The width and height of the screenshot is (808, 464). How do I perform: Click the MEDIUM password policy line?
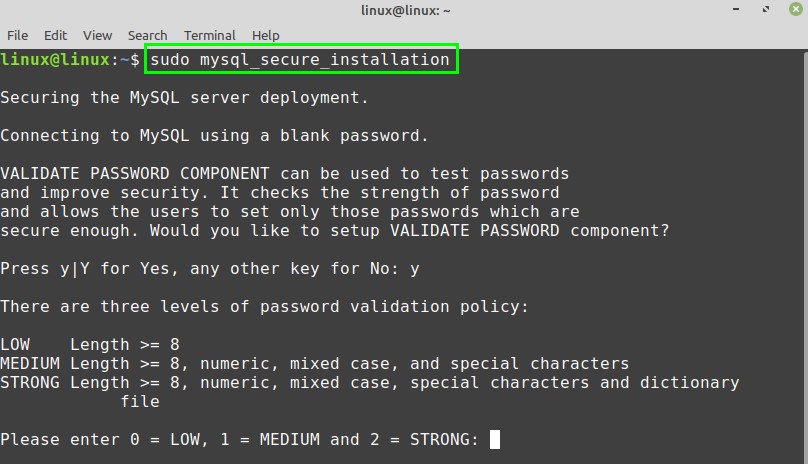[x=314, y=363]
